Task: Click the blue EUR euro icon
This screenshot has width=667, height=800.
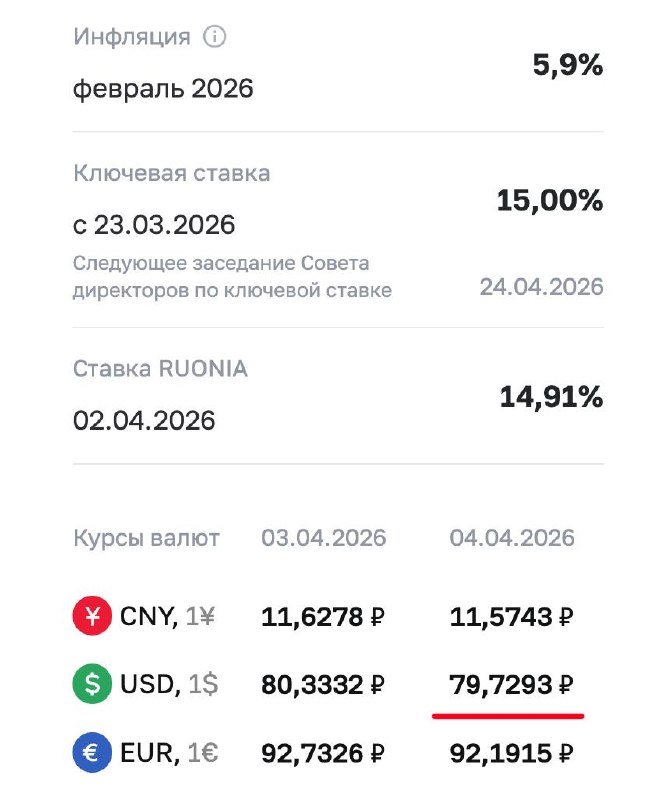Action: (x=92, y=752)
